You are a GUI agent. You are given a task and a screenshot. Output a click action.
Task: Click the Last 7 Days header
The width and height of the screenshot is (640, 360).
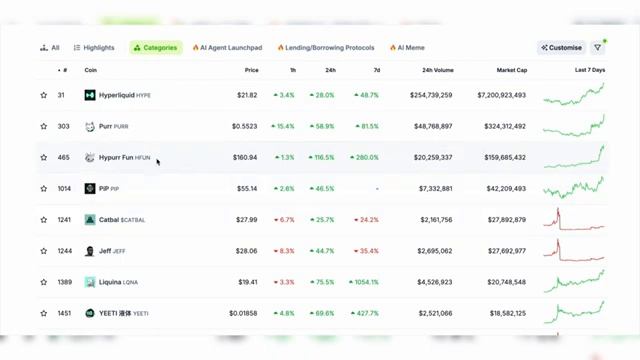click(590, 70)
